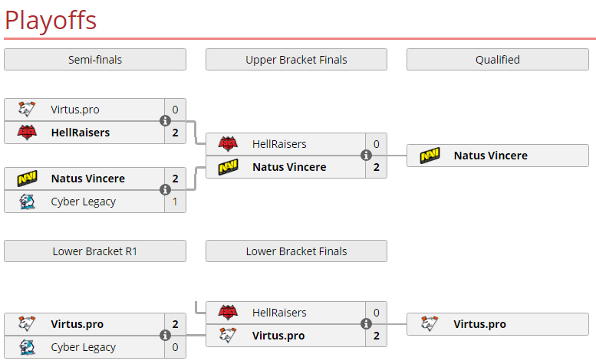Select the Lower Bracket R1 header

[x=95, y=251]
